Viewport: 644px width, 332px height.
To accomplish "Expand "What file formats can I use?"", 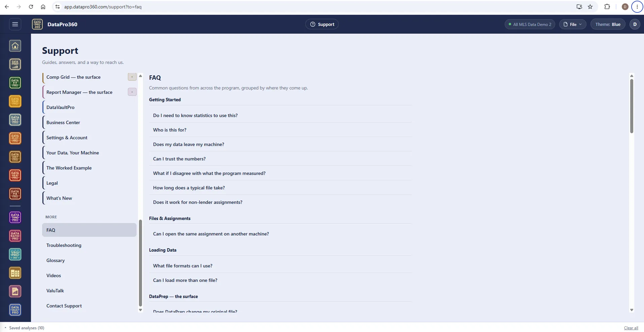I will 280,266.
